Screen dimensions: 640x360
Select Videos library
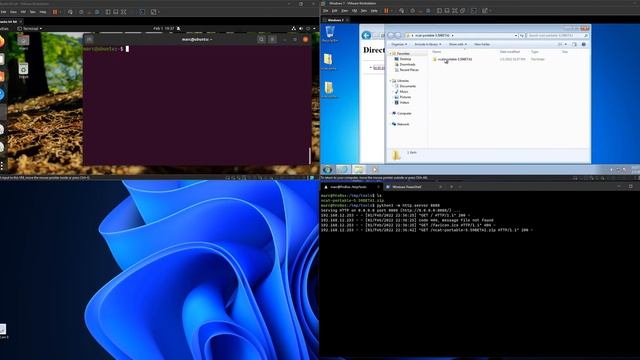pyautogui.click(x=402, y=102)
